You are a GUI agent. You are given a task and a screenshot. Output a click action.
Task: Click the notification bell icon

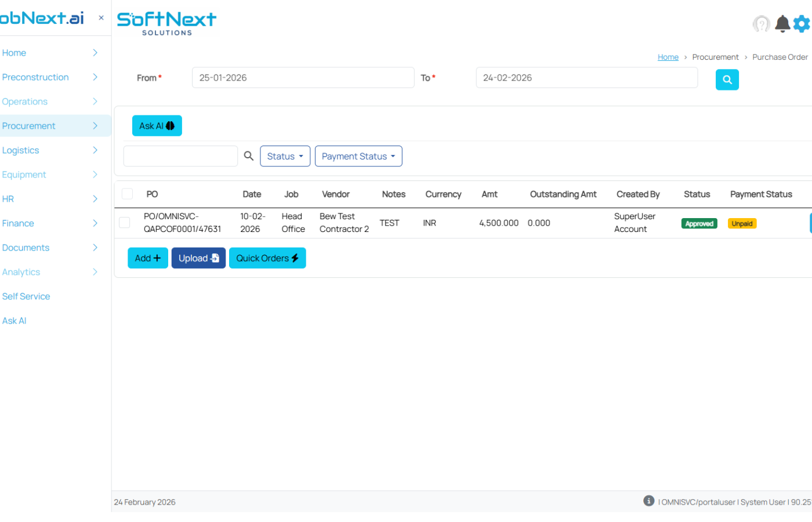coord(782,24)
